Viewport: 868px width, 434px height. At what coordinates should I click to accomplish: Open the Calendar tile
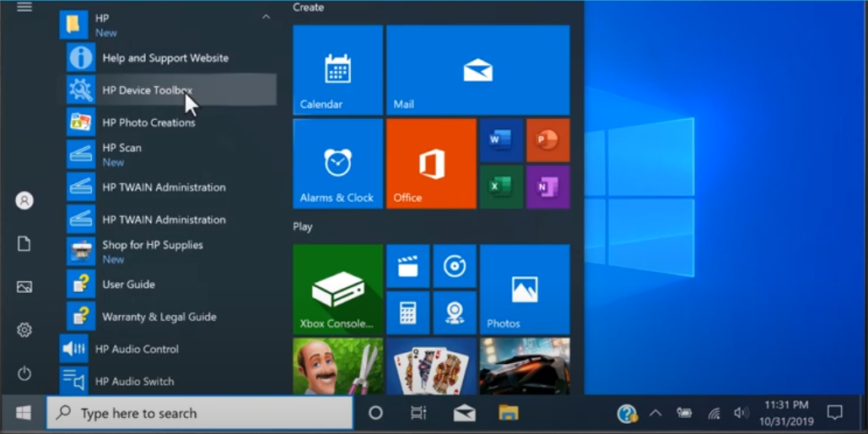point(337,70)
